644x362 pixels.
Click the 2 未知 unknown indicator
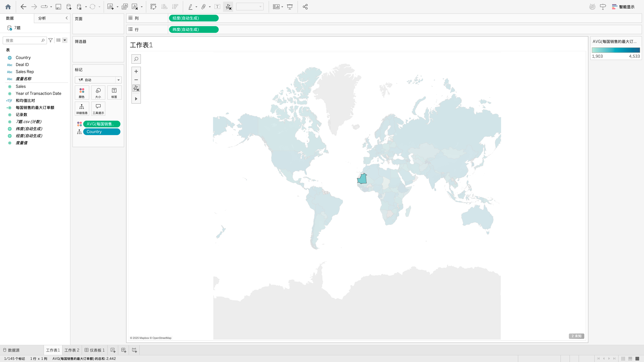(x=577, y=336)
